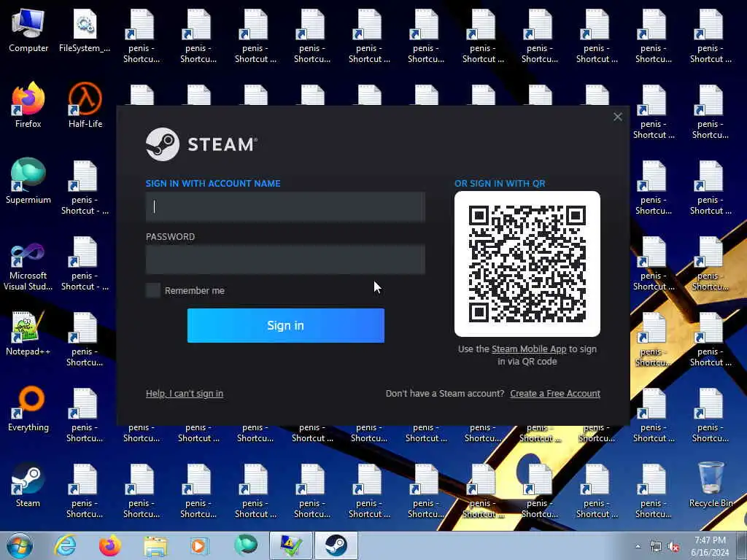The width and height of the screenshot is (747, 560).
Task: Launch Firefox from the taskbar
Action: [x=110, y=545]
